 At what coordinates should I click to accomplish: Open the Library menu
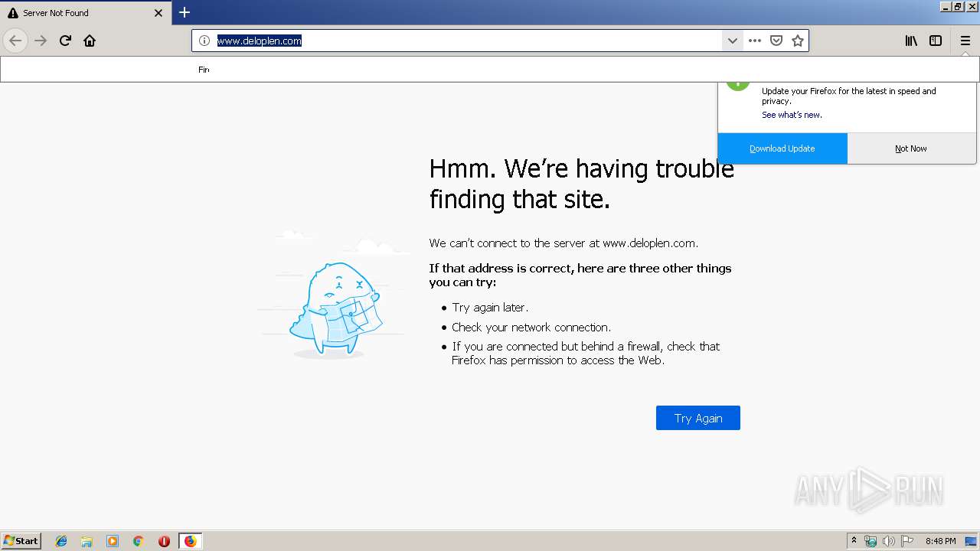911,41
